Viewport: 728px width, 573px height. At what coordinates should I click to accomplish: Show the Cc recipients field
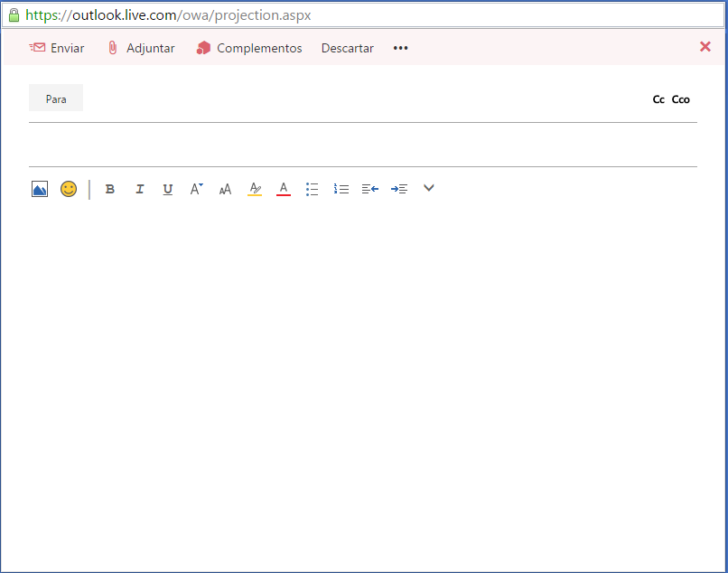coord(658,99)
